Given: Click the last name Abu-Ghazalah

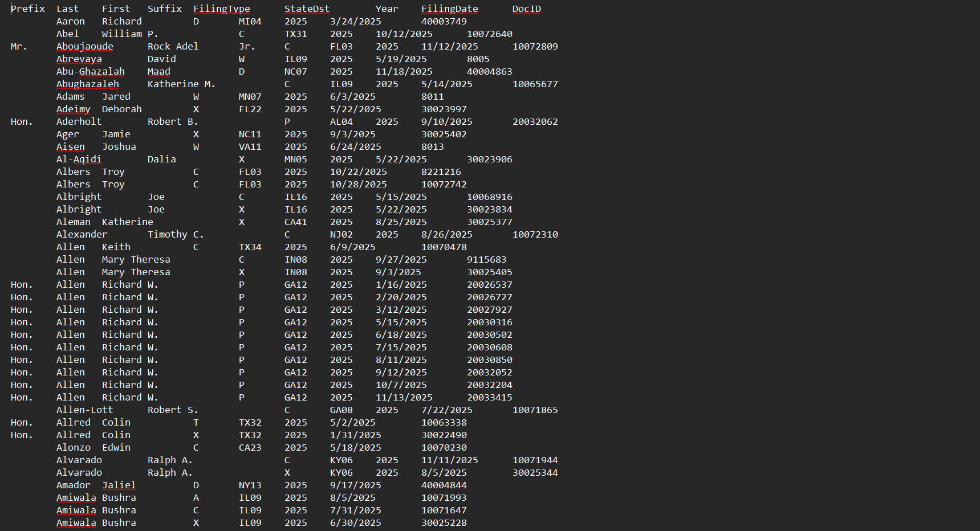Looking at the screenshot, I should [x=90, y=71].
